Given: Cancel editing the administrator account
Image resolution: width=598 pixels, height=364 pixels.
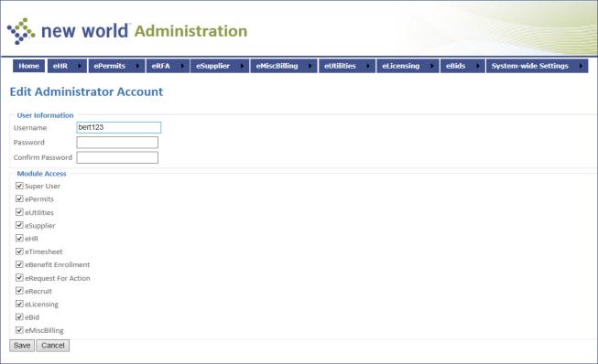Looking at the screenshot, I should [52, 346].
